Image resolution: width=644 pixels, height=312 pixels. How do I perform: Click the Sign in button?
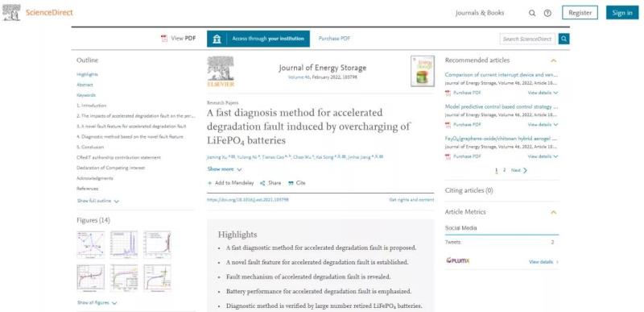[x=622, y=13]
